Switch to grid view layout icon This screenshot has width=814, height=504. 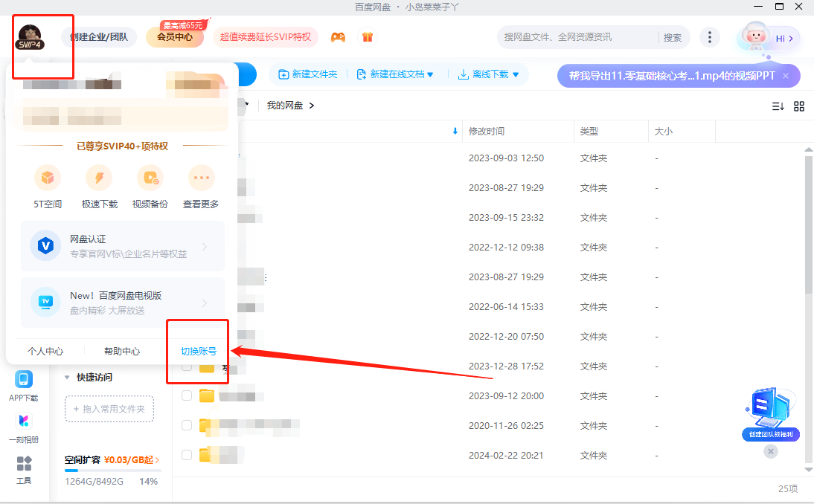click(799, 106)
